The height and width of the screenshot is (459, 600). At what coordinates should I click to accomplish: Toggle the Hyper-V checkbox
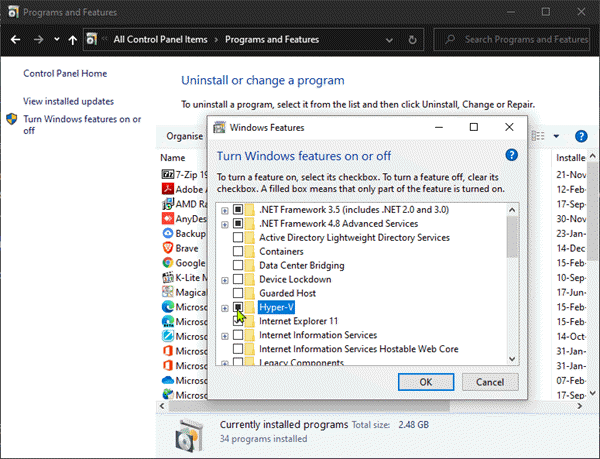(x=238, y=308)
